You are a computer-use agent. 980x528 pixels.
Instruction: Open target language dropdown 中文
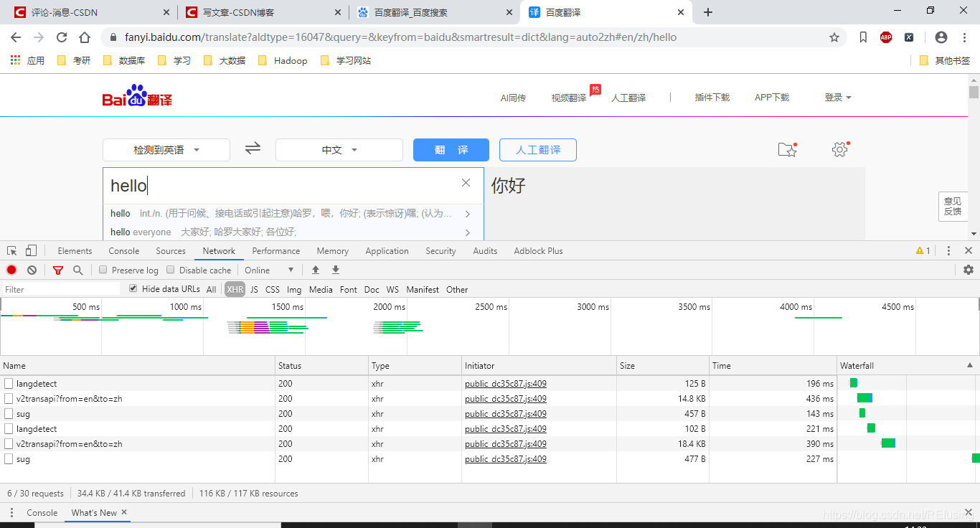click(339, 150)
